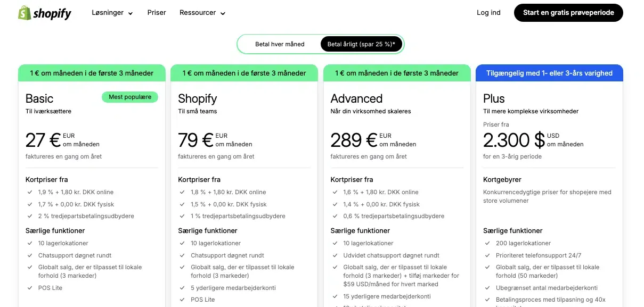Click checkmark next to Prioriteret telefonsupport 24/7
The width and height of the screenshot is (644, 307).
(x=487, y=255)
